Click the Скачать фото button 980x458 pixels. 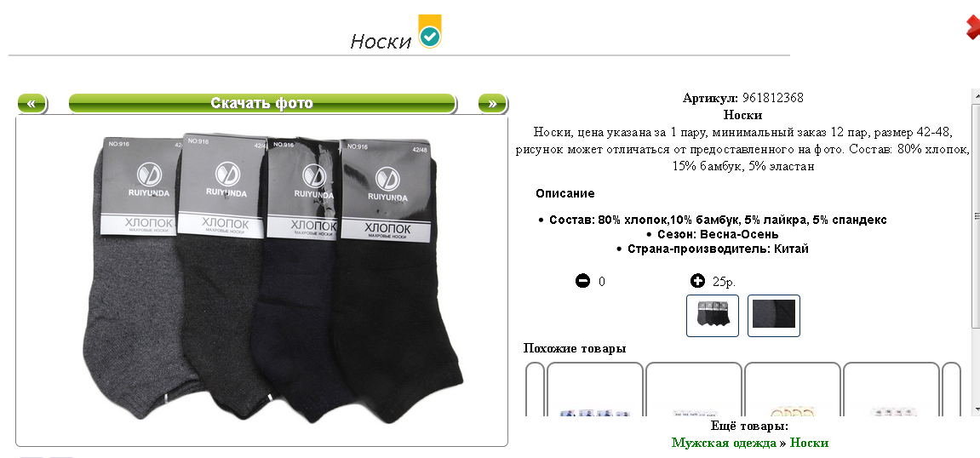pyautogui.click(x=262, y=103)
